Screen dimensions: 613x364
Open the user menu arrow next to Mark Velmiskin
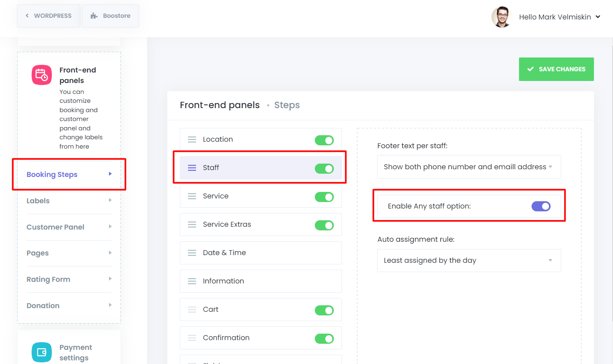pos(598,17)
